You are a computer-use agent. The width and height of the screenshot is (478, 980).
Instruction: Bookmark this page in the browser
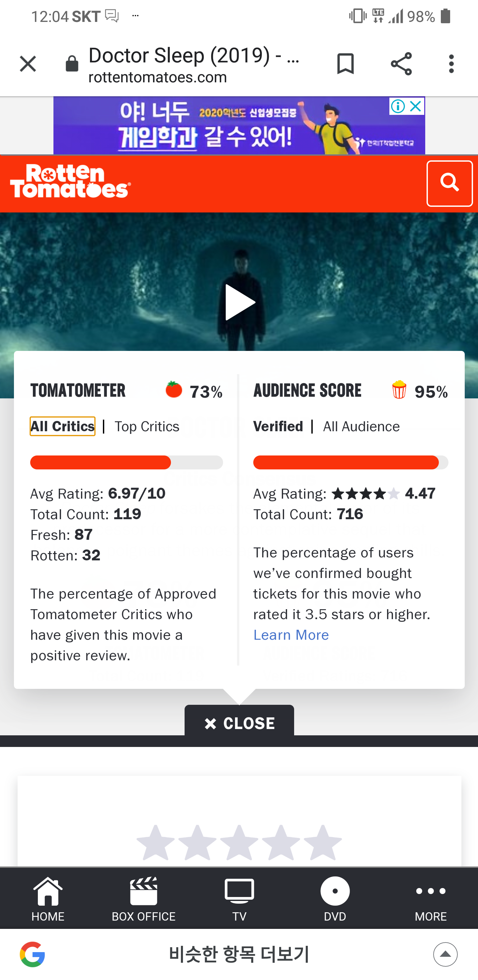pos(345,63)
